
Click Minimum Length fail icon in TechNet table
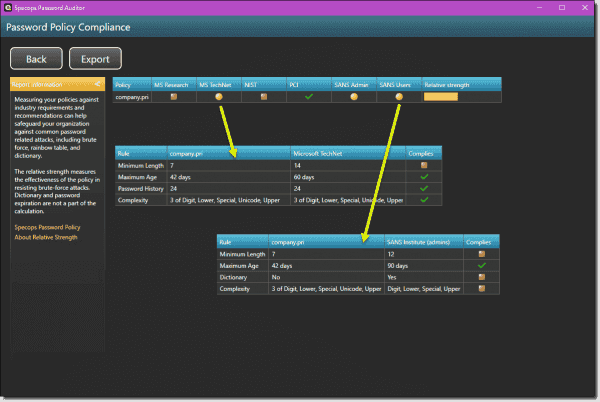click(x=423, y=165)
